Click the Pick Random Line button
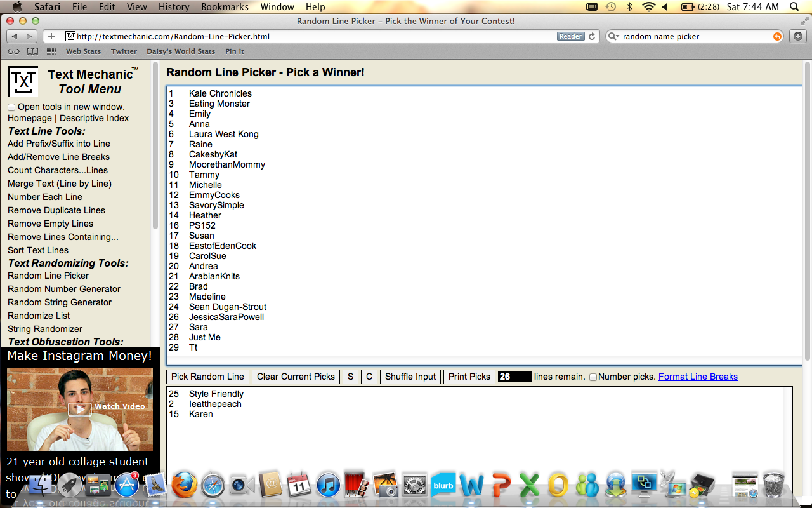The height and width of the screenshot is (508, 812). point(207,377)
